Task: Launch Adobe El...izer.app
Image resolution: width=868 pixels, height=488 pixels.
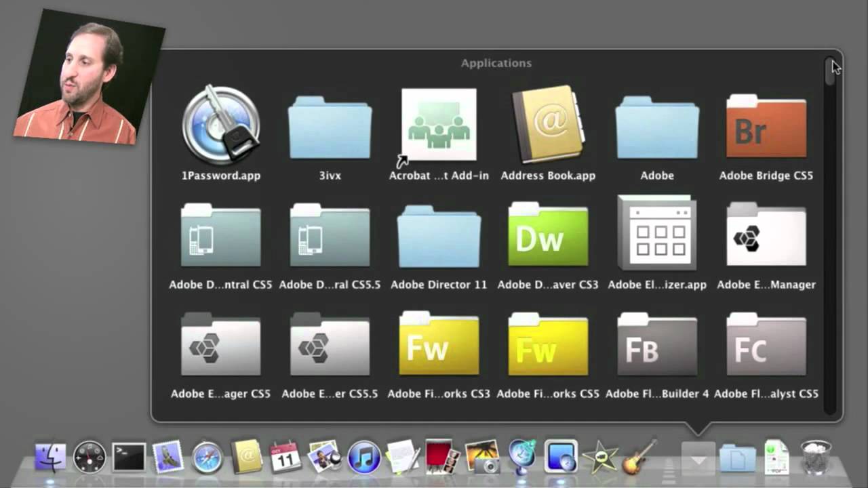Action: click(657, 233)
